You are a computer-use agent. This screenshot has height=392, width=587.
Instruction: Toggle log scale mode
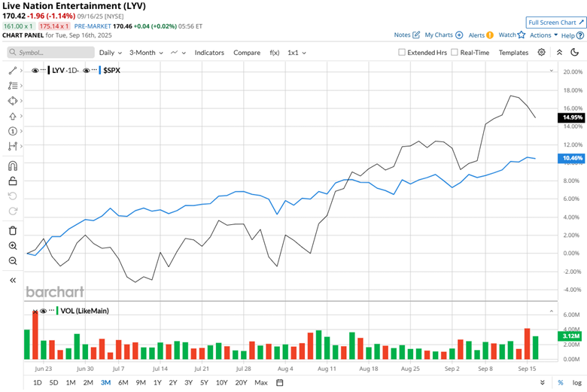tap(577, 383)
